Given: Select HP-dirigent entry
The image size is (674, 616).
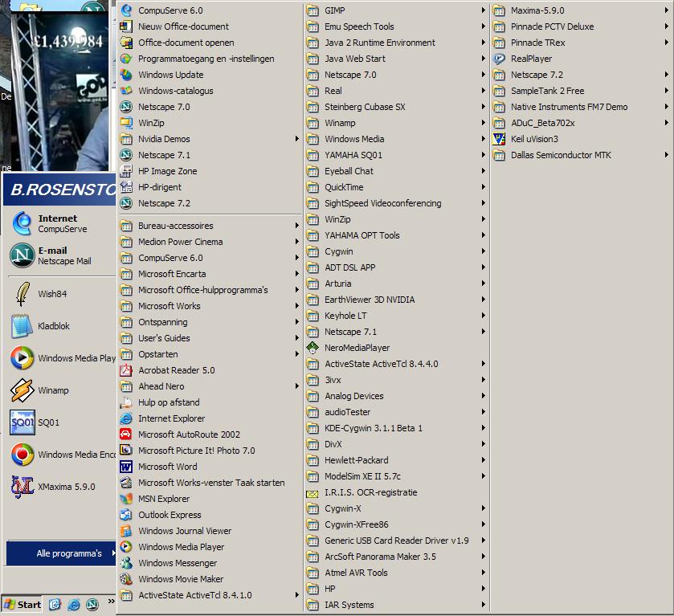Looking at the screenshot, I should (x=210, y=187).
